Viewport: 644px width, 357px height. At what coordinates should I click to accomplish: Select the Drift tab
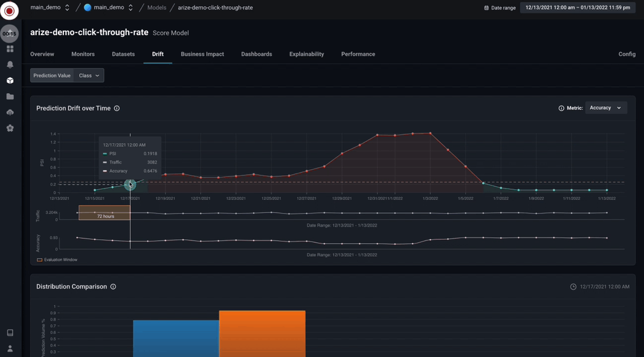pyautogui.click(x=158, y=54)
